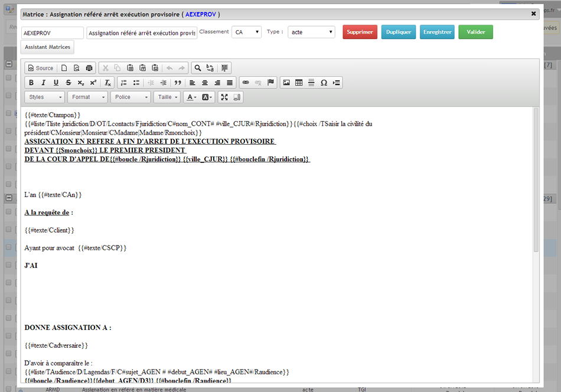561x392 pixels.
Task: Click the AEXEPROV code input field
Action: 52,33
